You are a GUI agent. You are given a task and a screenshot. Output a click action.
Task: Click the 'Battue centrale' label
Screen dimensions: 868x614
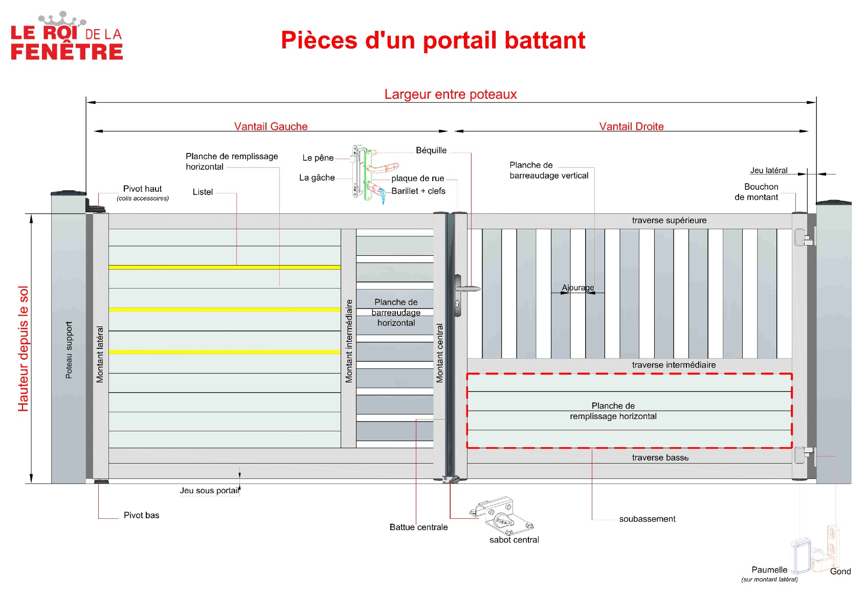[418, 528]
